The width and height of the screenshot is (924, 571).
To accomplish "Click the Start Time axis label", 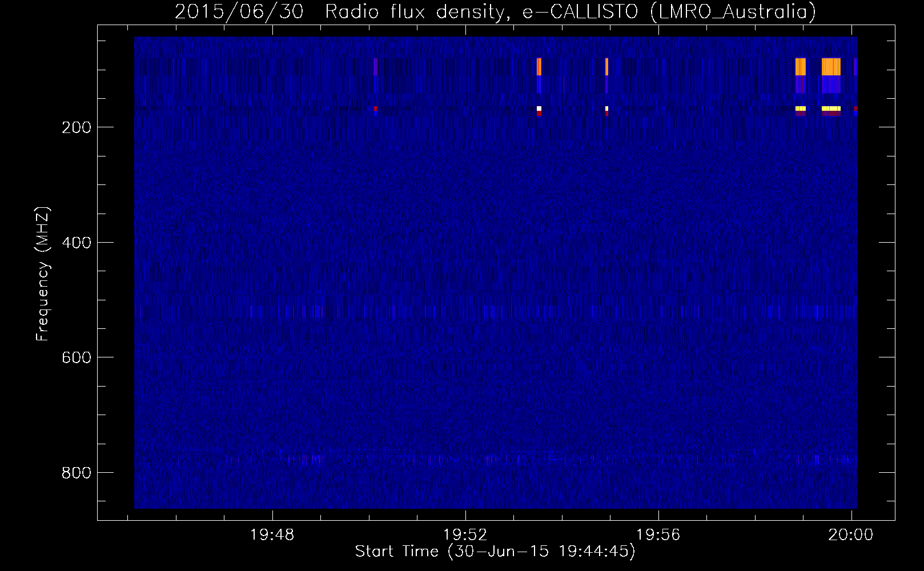I will click(x=495, y=552).
